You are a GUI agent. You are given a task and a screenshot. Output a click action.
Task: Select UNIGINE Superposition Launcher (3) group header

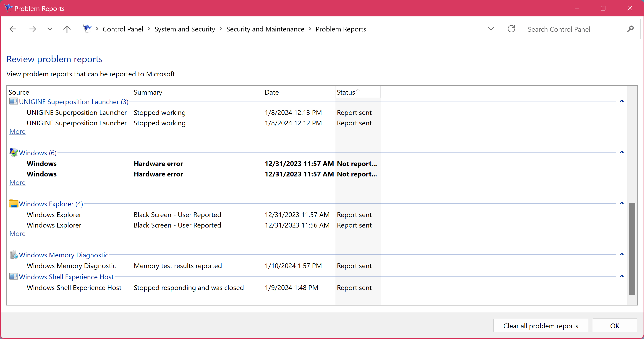pos(73,102)
